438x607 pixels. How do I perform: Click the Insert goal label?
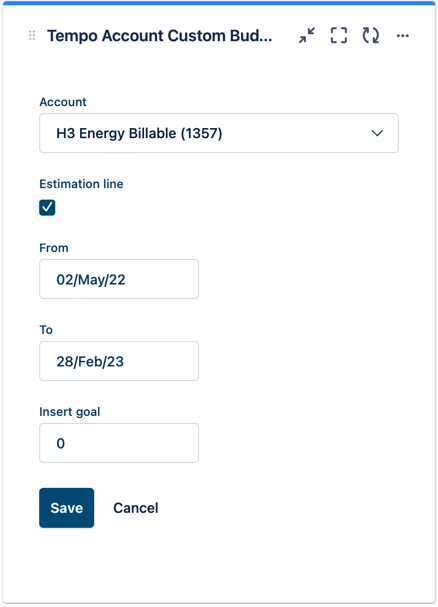[70, 412]
